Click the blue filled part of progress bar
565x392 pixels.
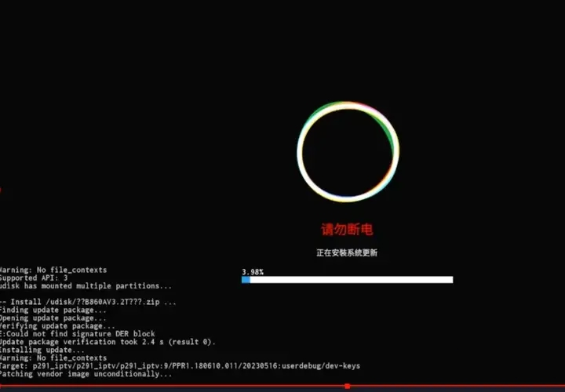click(x=246, y=279)
